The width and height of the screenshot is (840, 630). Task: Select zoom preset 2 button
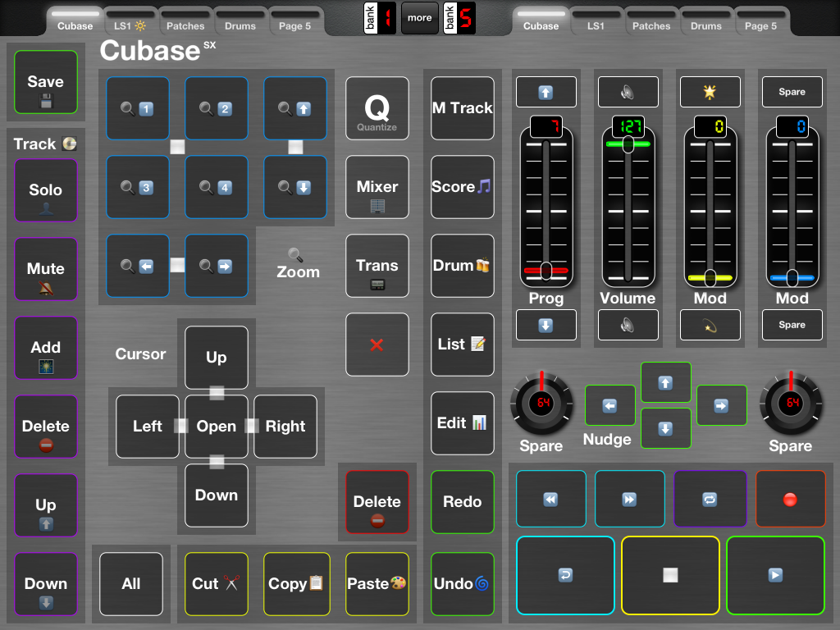[x=217, y=108]
